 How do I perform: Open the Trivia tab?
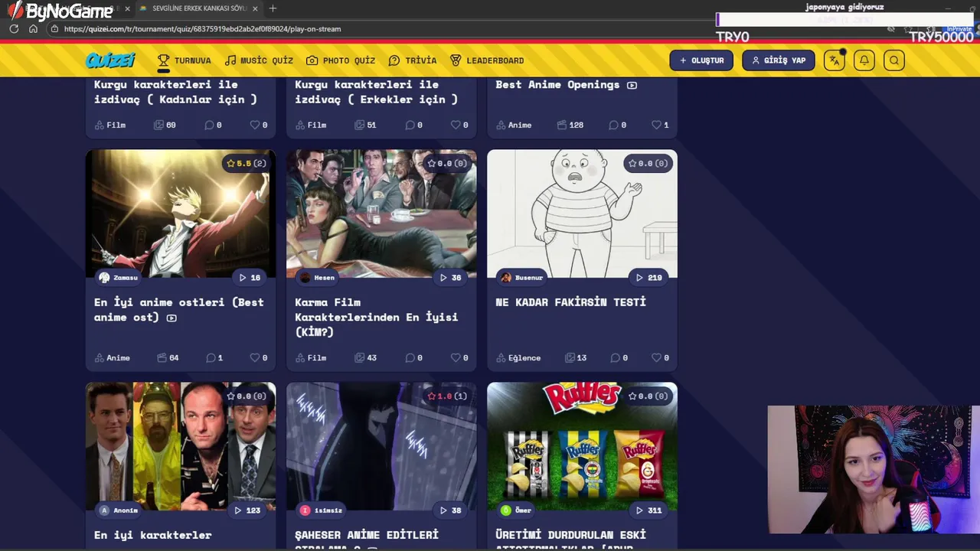412,60
